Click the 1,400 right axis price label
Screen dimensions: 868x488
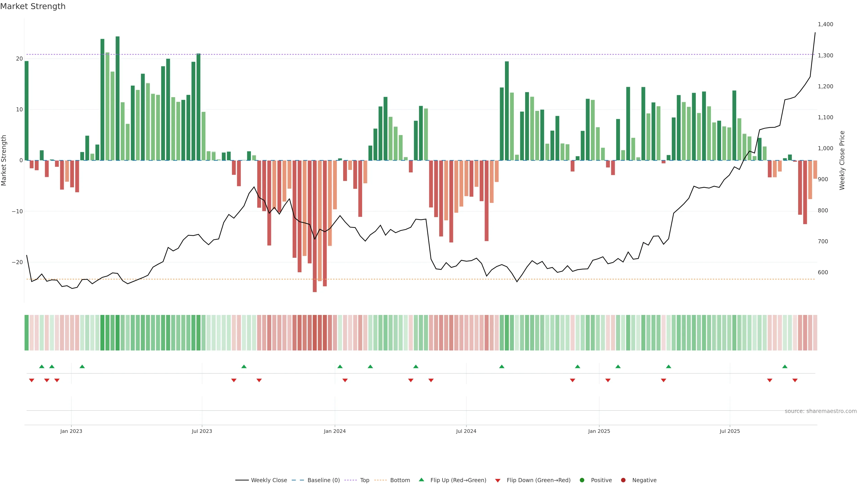[825, 24]
